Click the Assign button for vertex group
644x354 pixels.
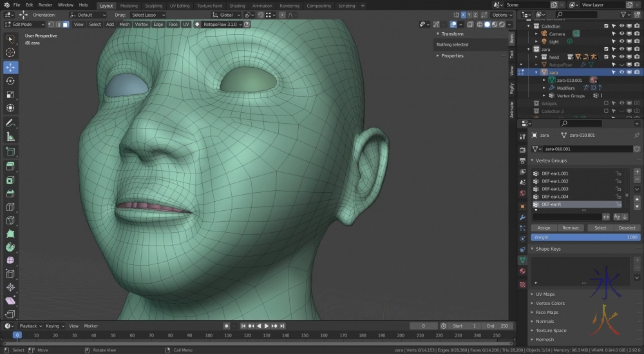coord(544,228)
